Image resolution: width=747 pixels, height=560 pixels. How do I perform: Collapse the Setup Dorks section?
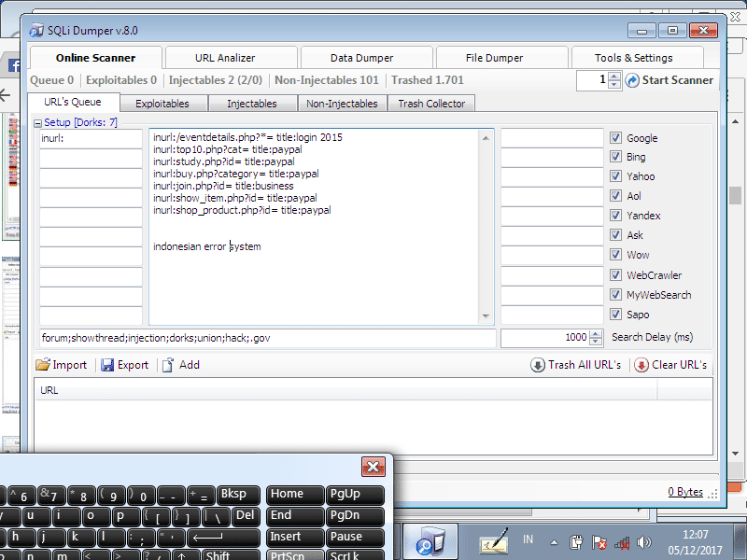click(37, 123)
